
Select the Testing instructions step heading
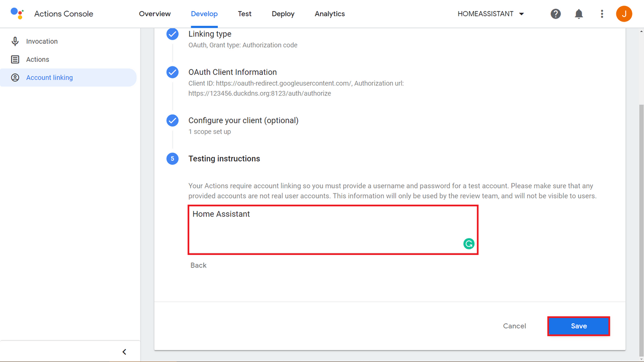tap(224, 159)
